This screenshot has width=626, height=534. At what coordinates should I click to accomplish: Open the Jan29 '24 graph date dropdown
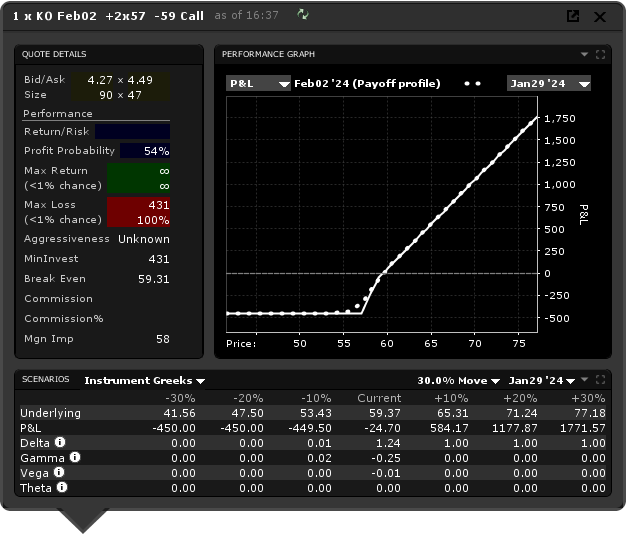(x=548, y=84)
